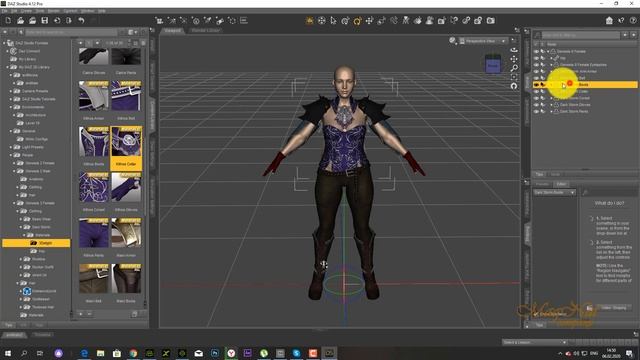The image size is (640, 360).
Task: Select the active orange Rotate tool
Action: pos(357,20)
